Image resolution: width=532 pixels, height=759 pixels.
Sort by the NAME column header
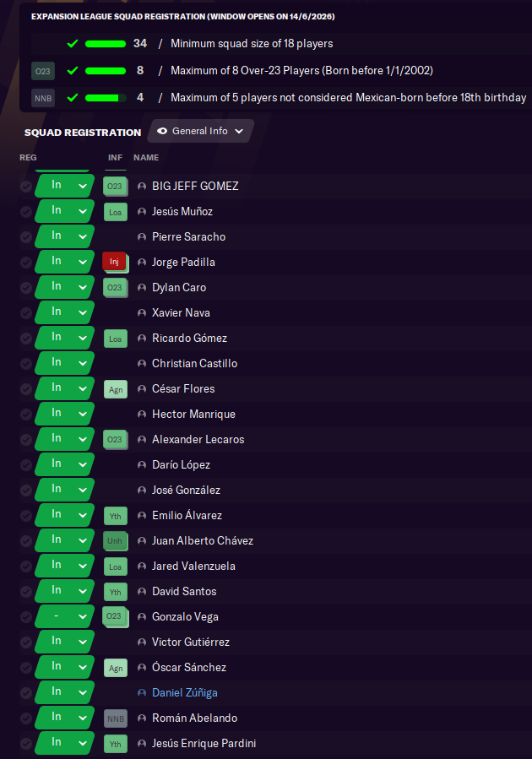[146, 157]
